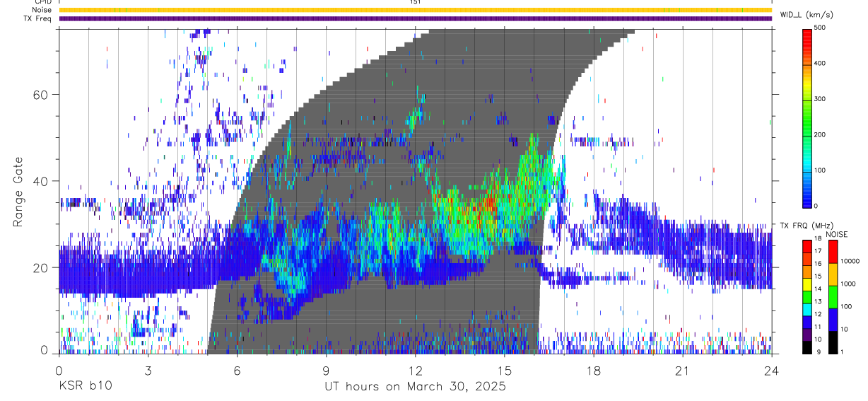This screenshot has height=401, width=868.
Task: Click the '9' tick on TX FRQ legend
Action: pos(818,351)
